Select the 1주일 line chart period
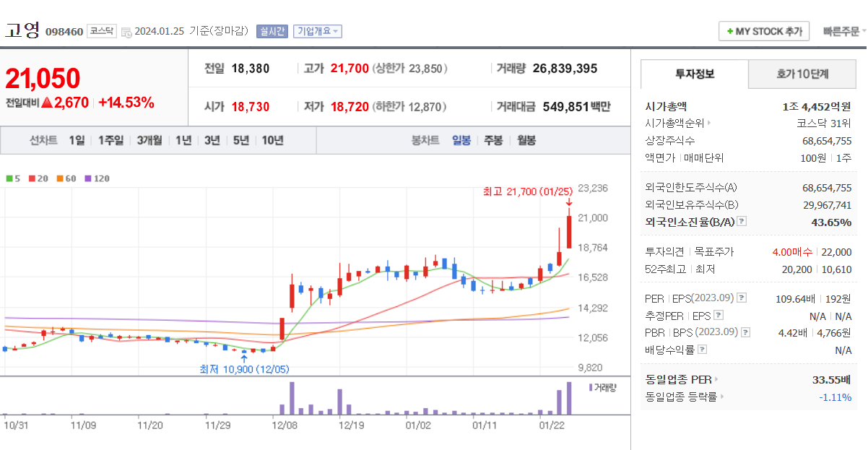The image size is (868, 450). [110, 140]
